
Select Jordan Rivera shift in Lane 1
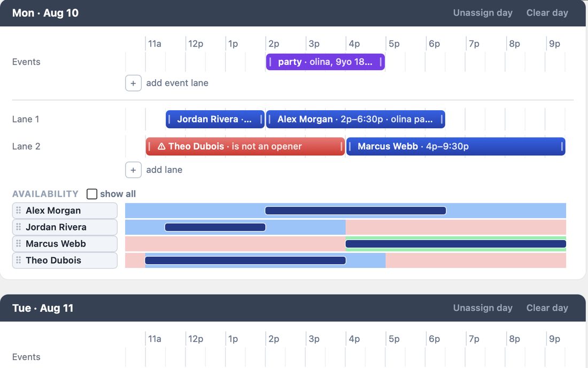pyautogui.click(x=215, y=119)
